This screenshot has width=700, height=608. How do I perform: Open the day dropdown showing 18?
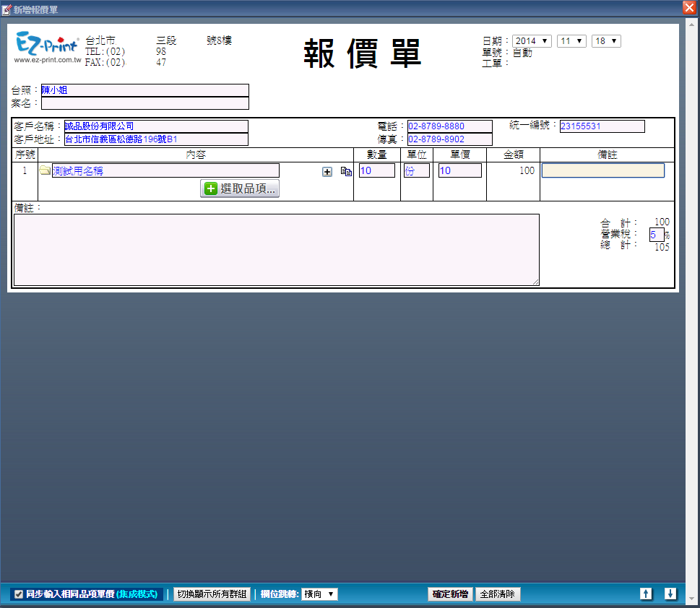pos(605,41)
